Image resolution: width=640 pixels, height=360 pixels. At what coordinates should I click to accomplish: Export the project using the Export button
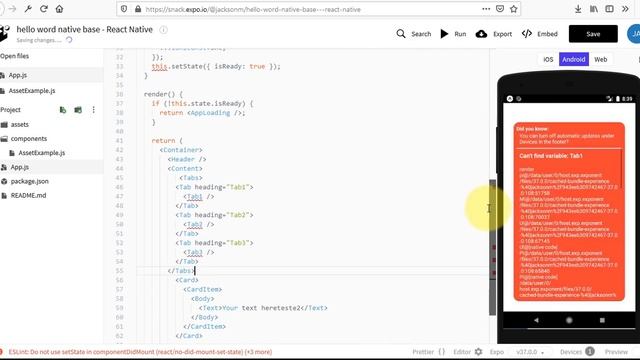493,34
